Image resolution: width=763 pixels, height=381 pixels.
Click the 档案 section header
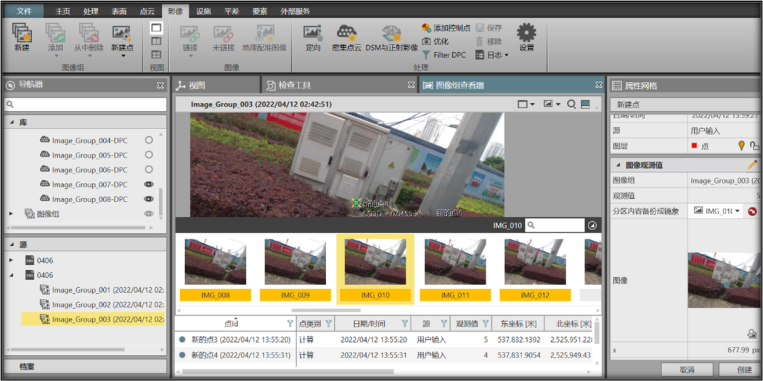point(85,366)
